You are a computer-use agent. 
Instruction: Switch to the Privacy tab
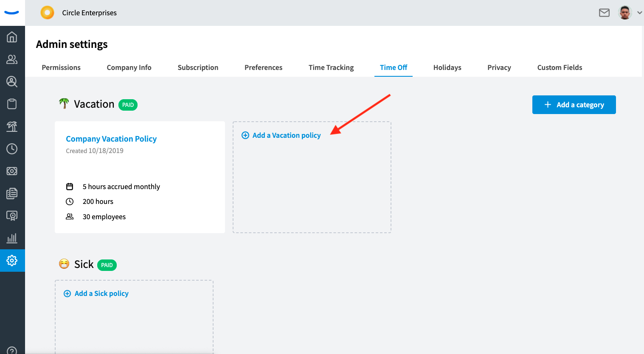click(x=499, y=67)
